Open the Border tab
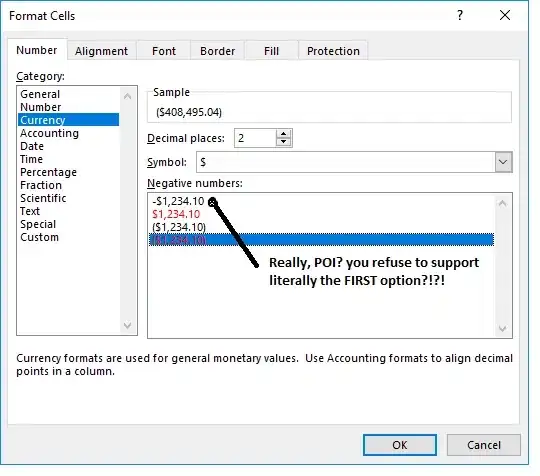This screenshot has height=476, width=540. coord(218,51)
